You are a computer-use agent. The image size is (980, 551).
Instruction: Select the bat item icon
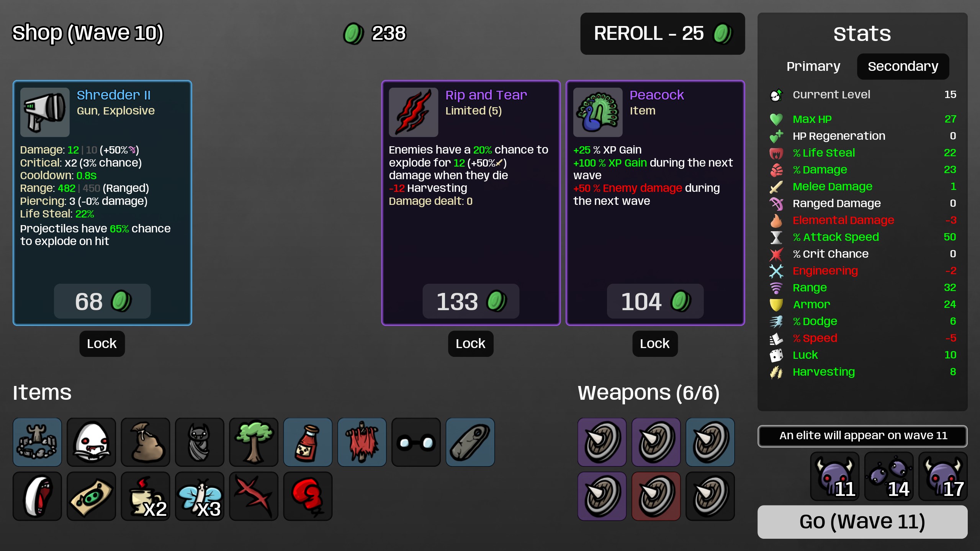pos(200,442)
